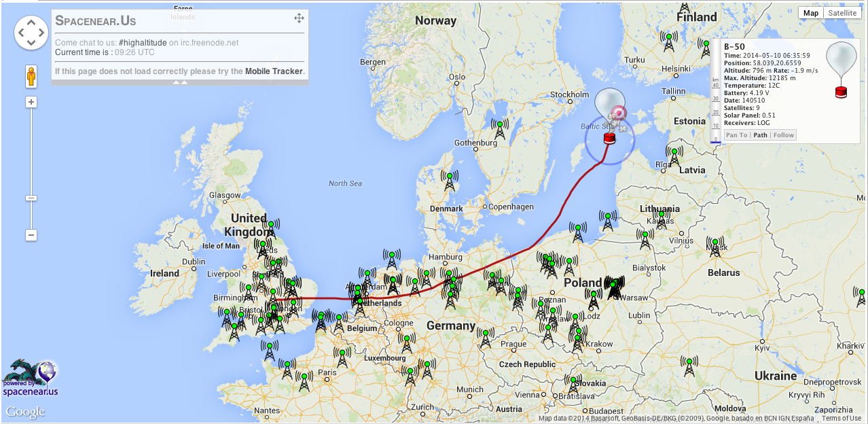Pan the map down with the arrow
This screenshot has height=424, width=868.
click(x=31, y=42)
